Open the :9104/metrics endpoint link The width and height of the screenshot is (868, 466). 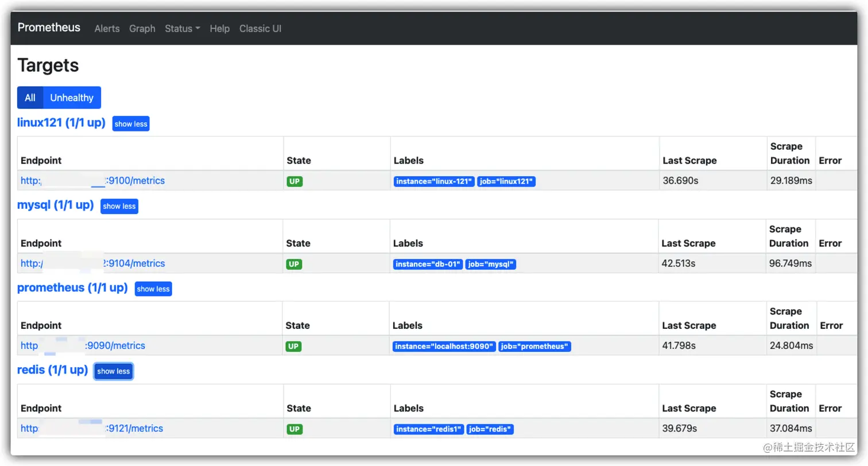92,263
